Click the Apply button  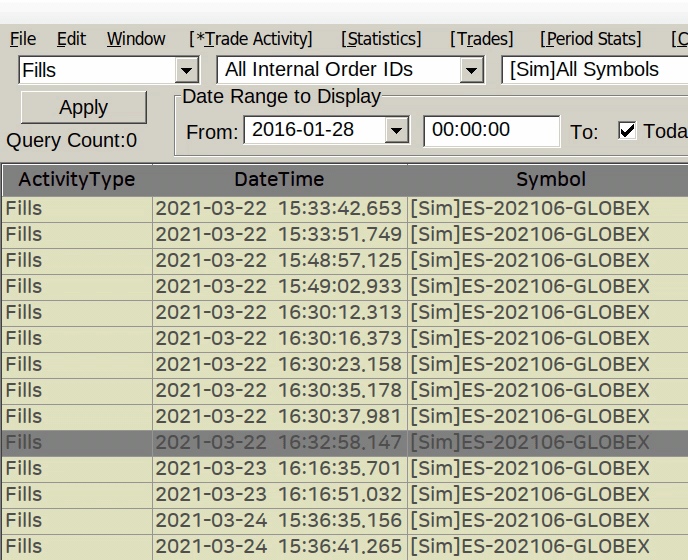click(x=84, y=108)
